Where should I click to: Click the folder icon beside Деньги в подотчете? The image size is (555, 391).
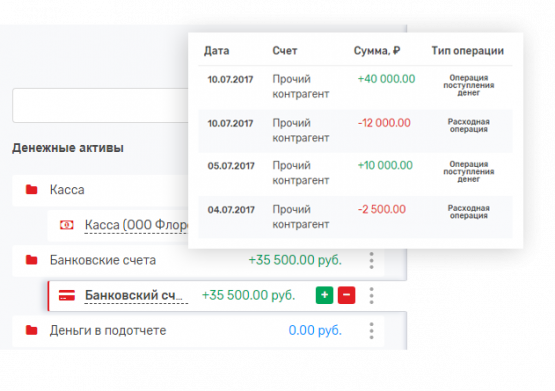tap(32, 330)
